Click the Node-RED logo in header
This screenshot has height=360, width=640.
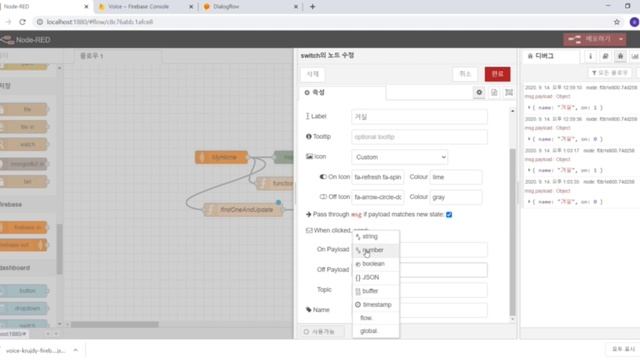[x=25, y=40]
